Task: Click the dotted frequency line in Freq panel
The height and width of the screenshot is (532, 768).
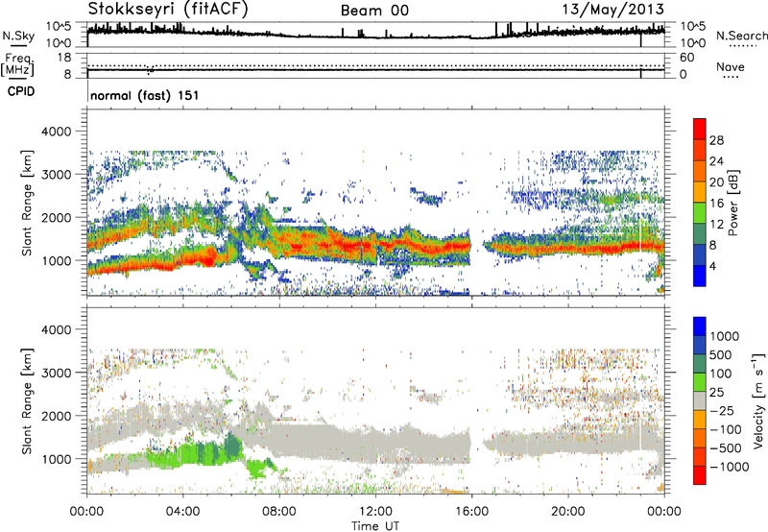Action: 375,65
